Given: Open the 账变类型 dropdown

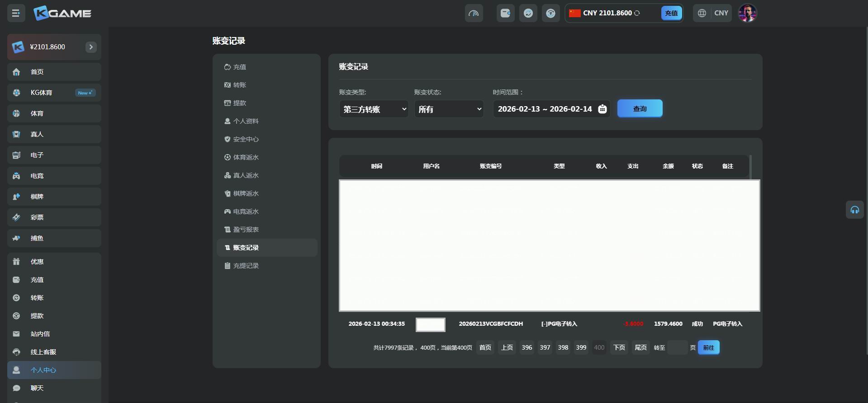Looking at the screenshot, I should 374,109.
